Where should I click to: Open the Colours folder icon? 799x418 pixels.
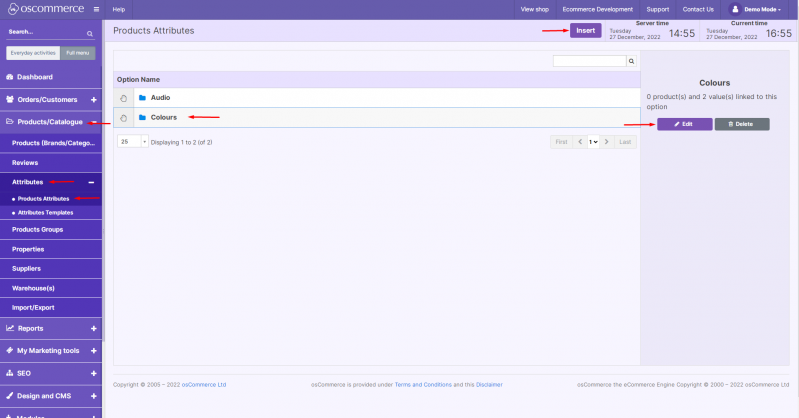143,118
